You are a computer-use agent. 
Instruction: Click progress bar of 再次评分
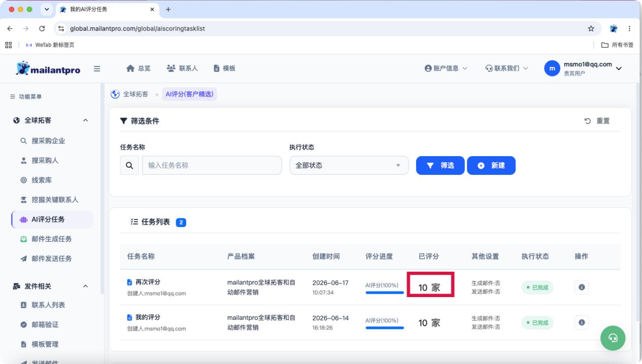(x=385, y=293)
